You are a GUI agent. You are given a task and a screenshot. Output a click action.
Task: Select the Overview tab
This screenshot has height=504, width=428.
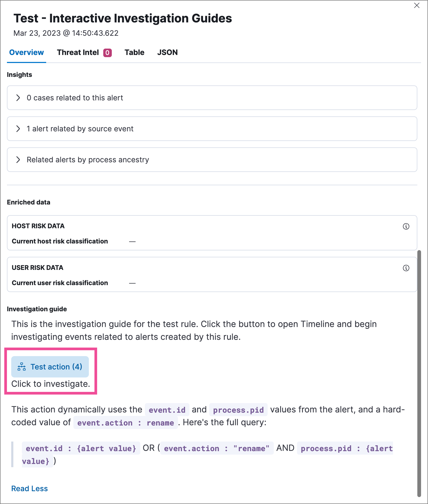26,52
